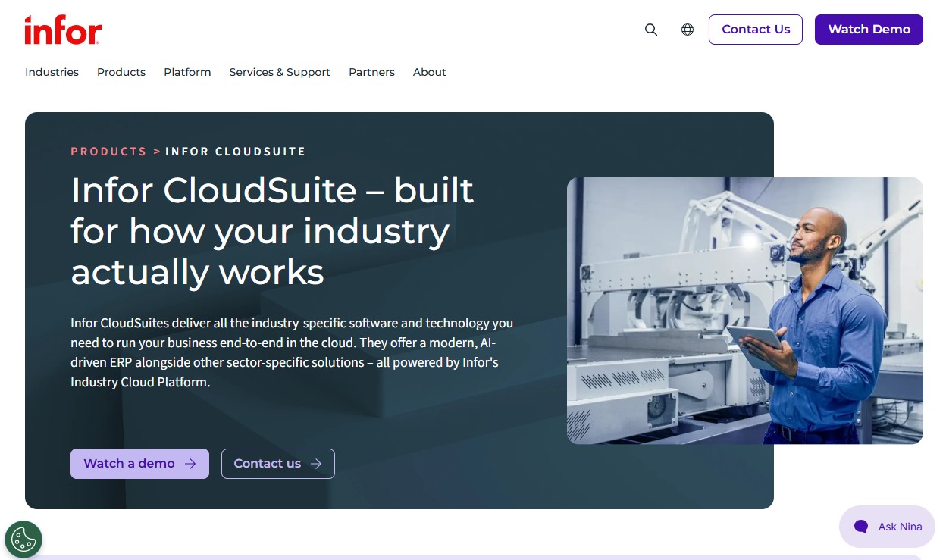Viewport: 946px width, 560px height.
Task: Open the About menu
Action: pyautogui.click(x=429, y=72)
